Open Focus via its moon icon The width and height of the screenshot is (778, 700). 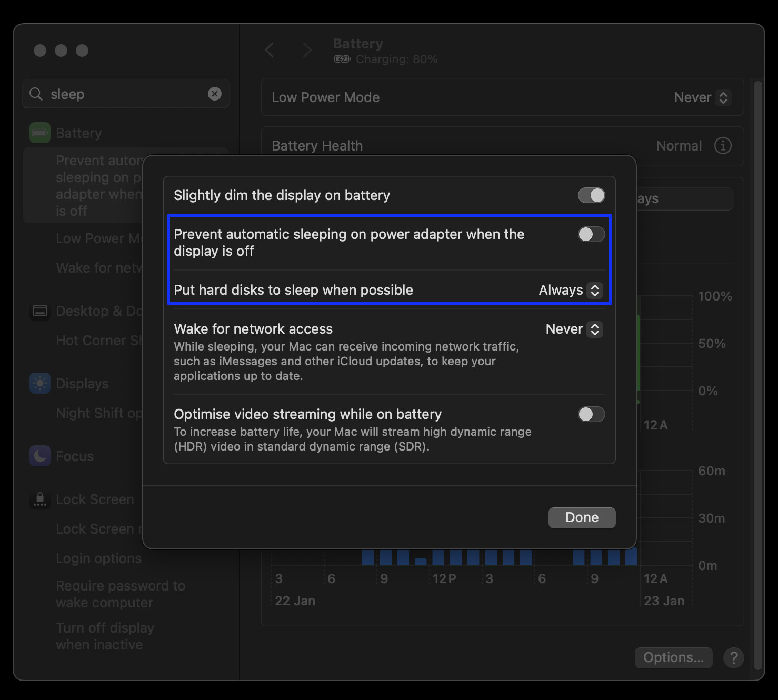40,456
